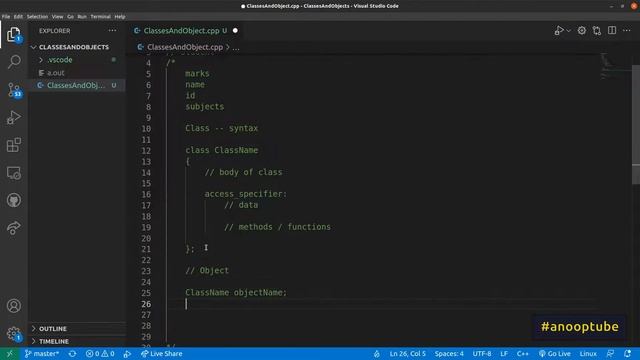
Task: Open the Edit menu
Action: [18, 17]
